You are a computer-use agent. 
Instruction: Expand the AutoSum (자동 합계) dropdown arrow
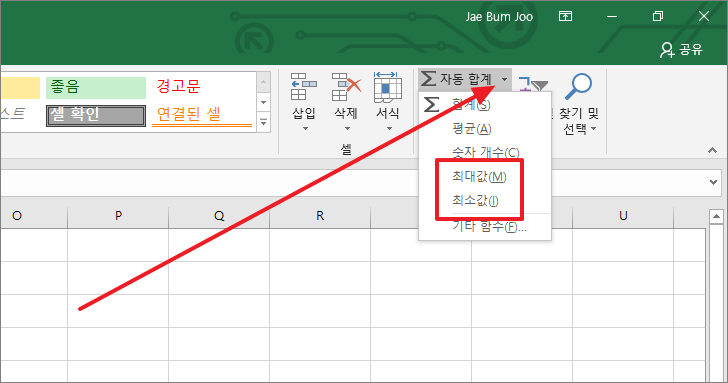[x=504, y=79]
